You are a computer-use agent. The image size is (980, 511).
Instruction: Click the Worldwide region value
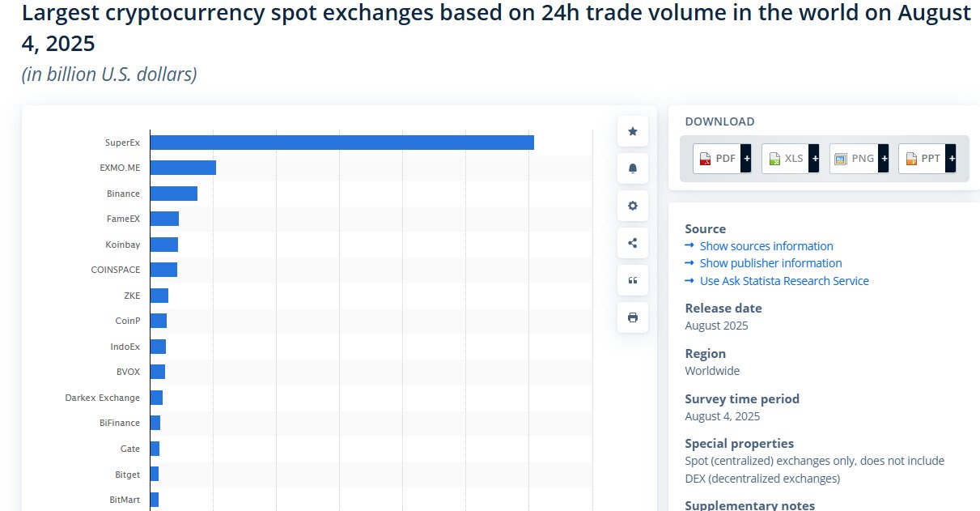point(712,371)
